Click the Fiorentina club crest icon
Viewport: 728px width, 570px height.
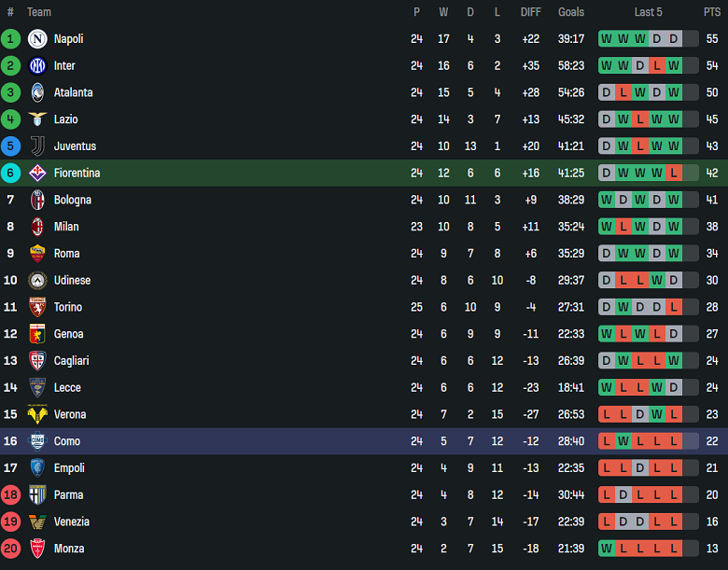pyautogui.click(x=37, y=173)
